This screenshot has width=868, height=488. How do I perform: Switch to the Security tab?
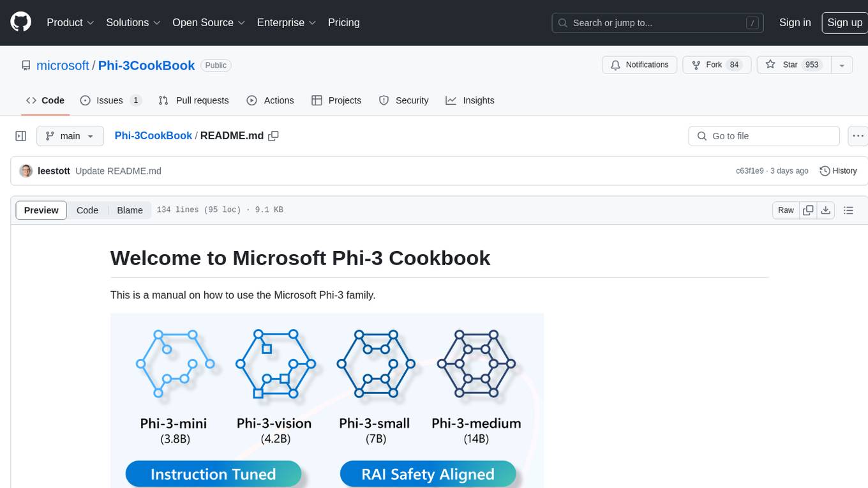[403, 100]
